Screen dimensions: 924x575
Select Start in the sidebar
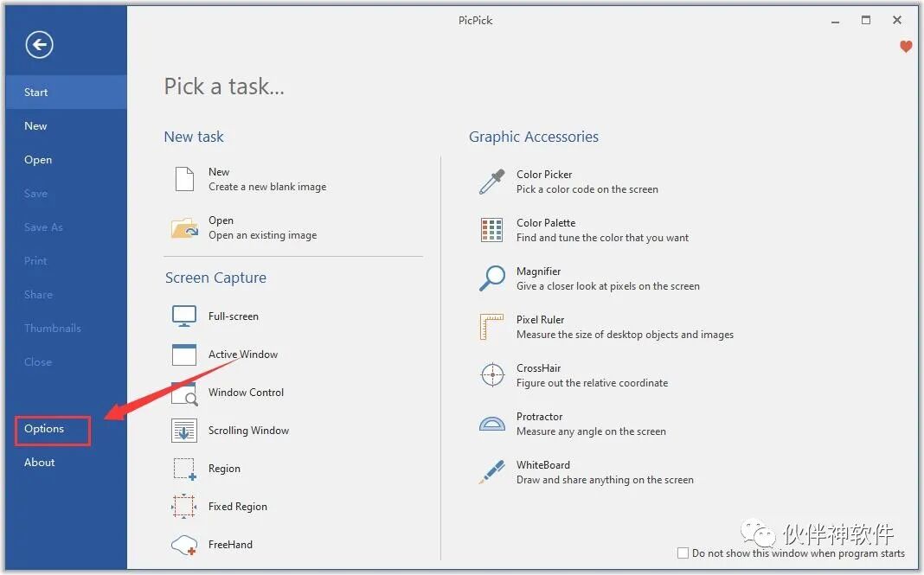[66, 93]
